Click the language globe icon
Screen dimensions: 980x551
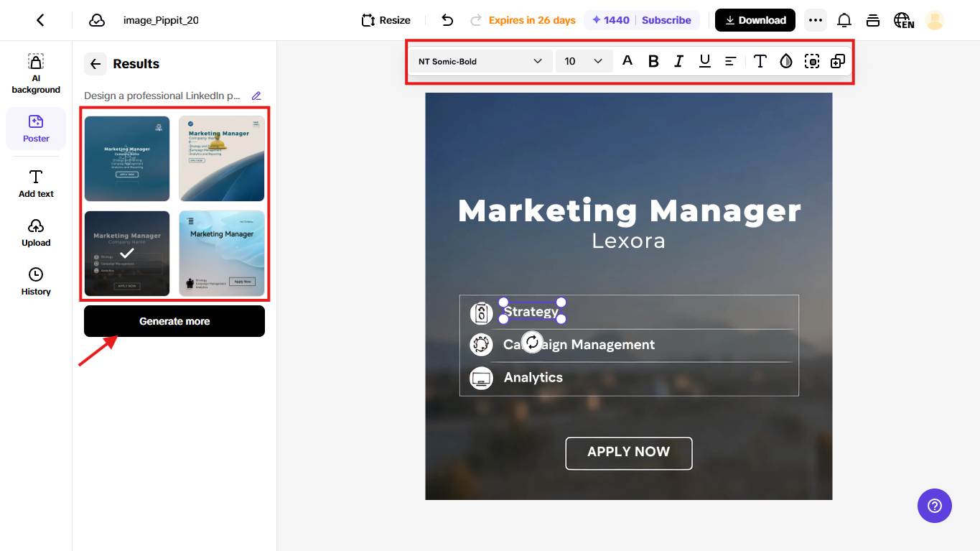pyautogui.click(x=903, y=20)
